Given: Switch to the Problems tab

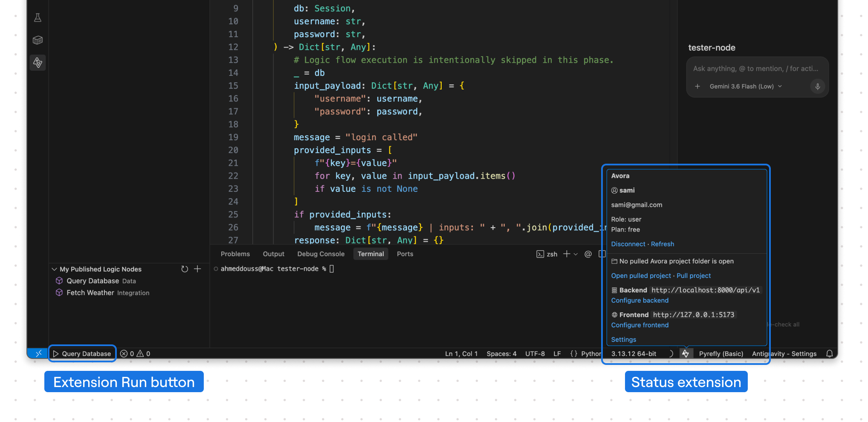Looking at the screenshot, I should (x=235, y=254).
